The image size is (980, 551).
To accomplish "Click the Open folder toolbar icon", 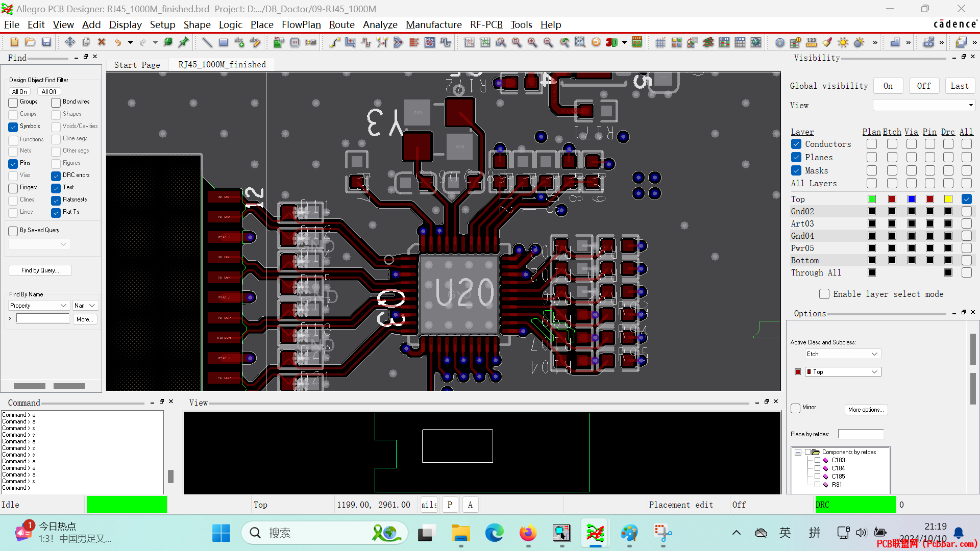I will click(31, 42).
